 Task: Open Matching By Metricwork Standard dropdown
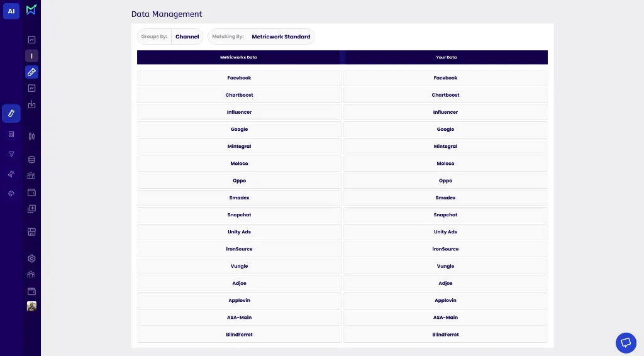point(261,36)
